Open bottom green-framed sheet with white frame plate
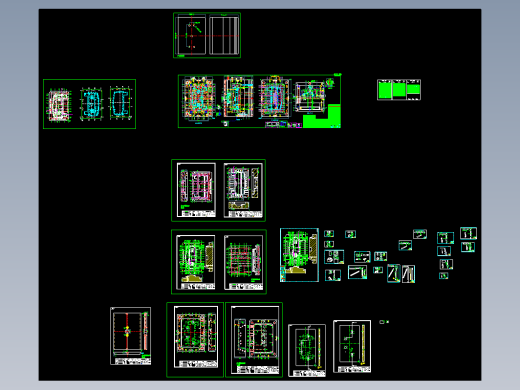 254,340
